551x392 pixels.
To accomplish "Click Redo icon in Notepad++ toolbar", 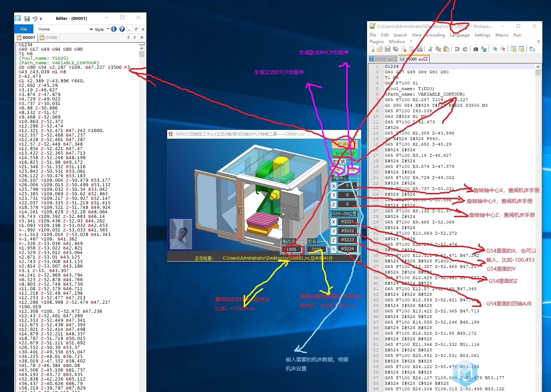I will point(465,49).
